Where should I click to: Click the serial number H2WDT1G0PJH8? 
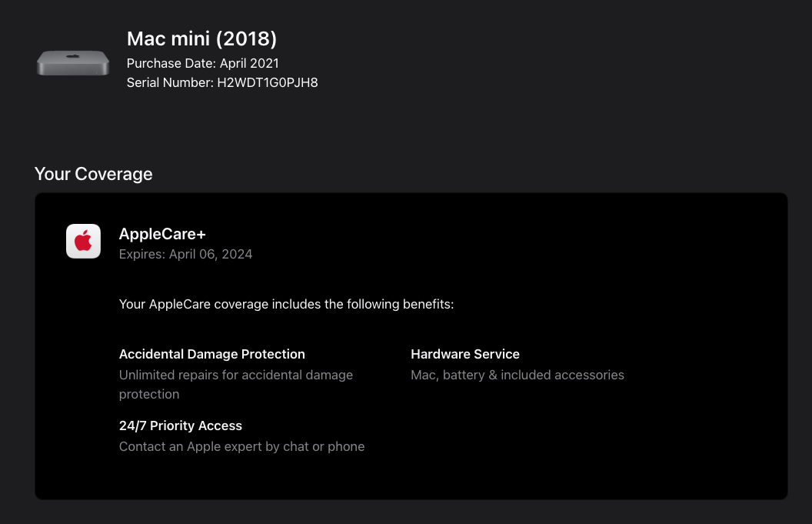click(x=268, y=83)
